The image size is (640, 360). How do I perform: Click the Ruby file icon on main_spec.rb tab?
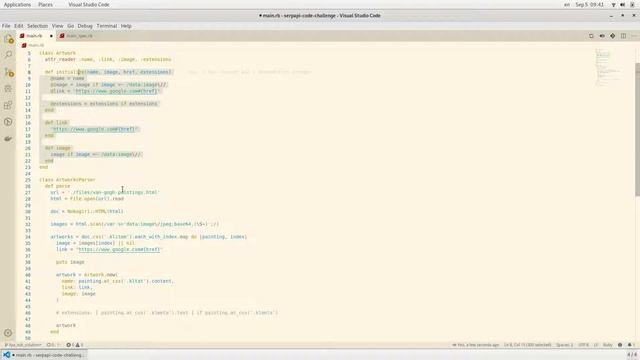(x=62, y=36)
